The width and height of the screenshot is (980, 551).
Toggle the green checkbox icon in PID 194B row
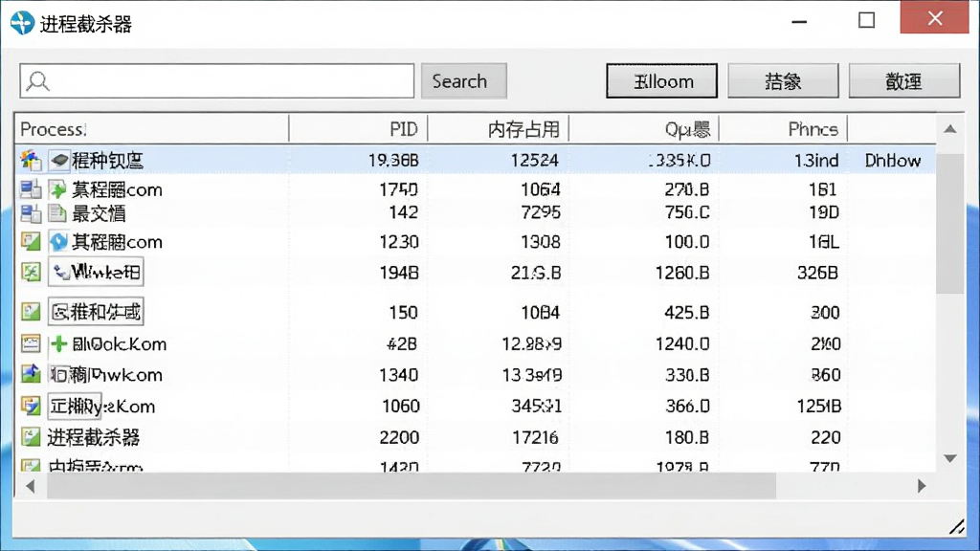click(x=31, y=272)
